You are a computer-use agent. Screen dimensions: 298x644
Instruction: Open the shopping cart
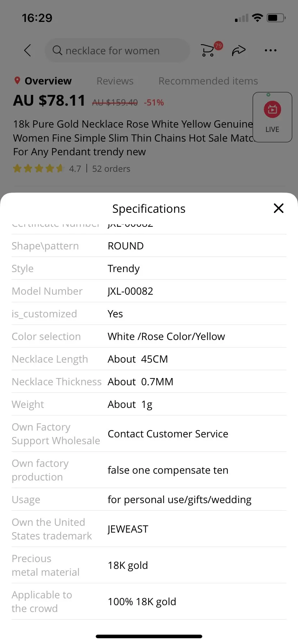pos(208,51)
